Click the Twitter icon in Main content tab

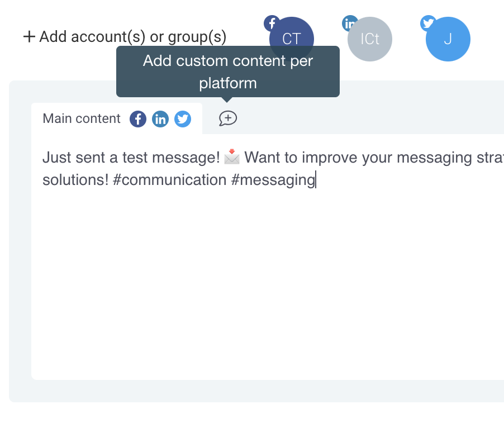[x=183, y=119]
